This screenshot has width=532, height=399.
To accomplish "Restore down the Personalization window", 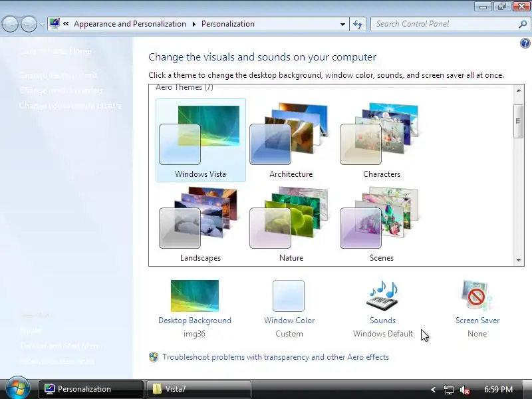I will click(502, 6).
